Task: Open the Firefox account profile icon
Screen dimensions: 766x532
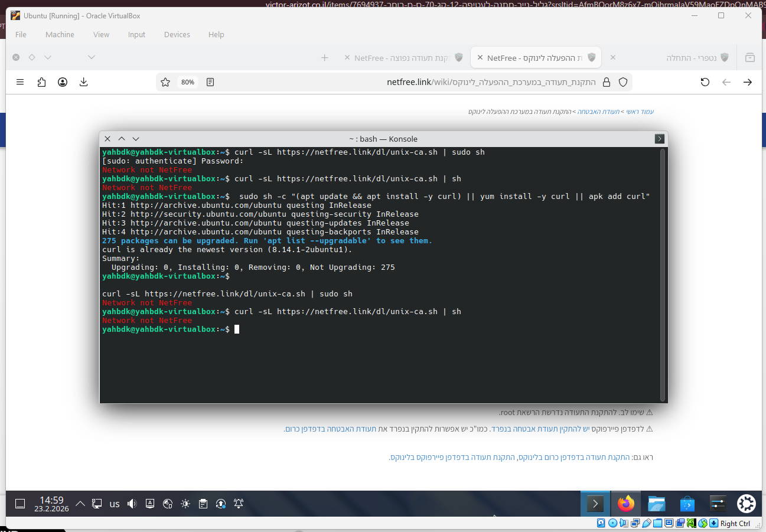Action: tap(63, 82)
